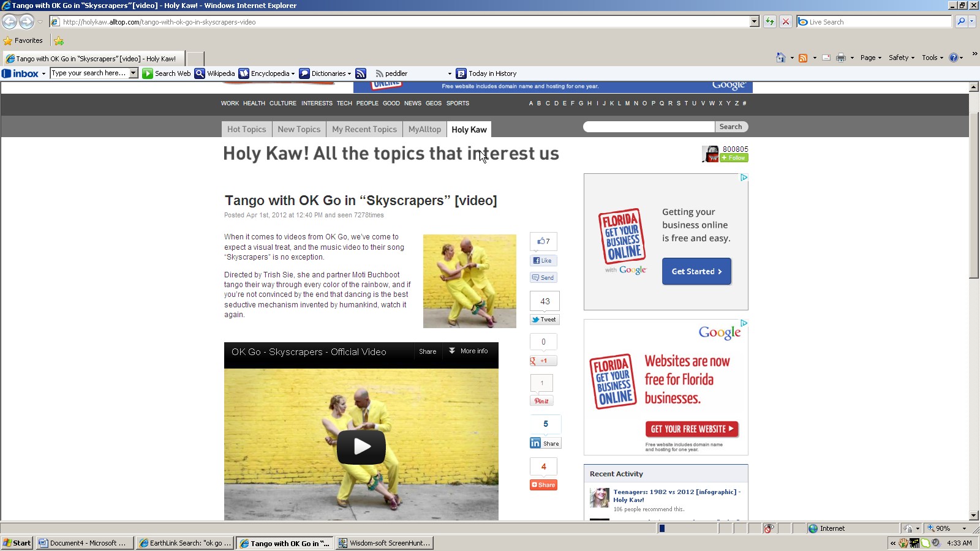This screenshot has width=980, height=551.
Task: Open the inbox toolbar search box dropdown arrow
Action: pyautogui.click(x=134, y=73)
